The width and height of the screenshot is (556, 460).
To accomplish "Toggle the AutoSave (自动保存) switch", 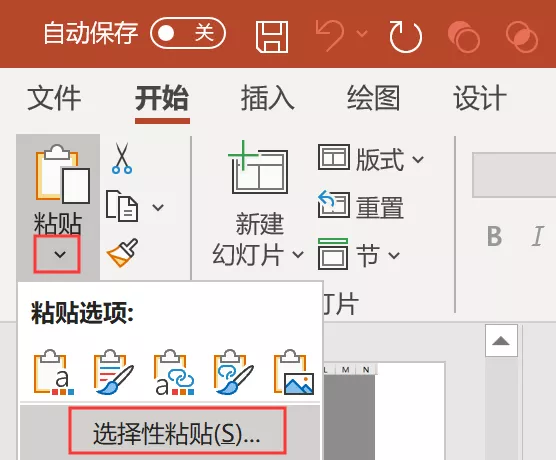I will pyautogui.click(x=188, y=33).
